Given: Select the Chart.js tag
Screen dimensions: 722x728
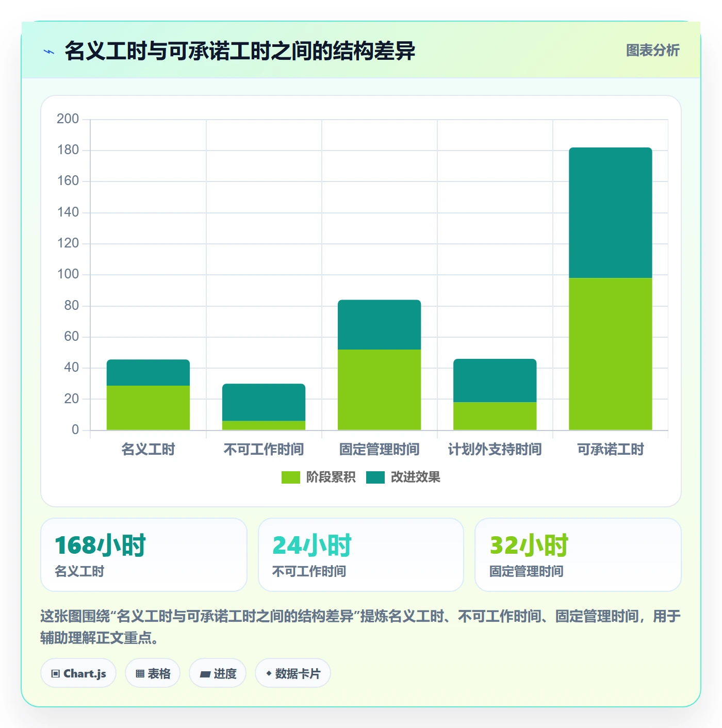Looking at the screenshot, I should (78, 673).
